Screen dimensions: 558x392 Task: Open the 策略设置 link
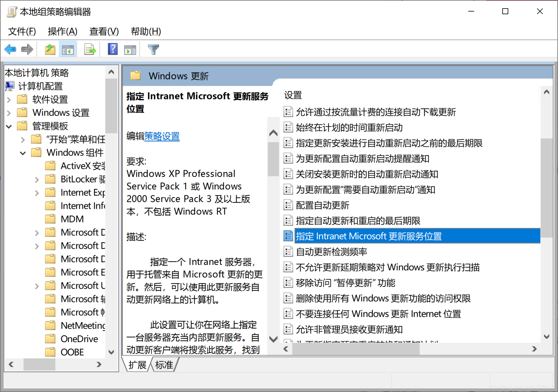pos(162,136)
